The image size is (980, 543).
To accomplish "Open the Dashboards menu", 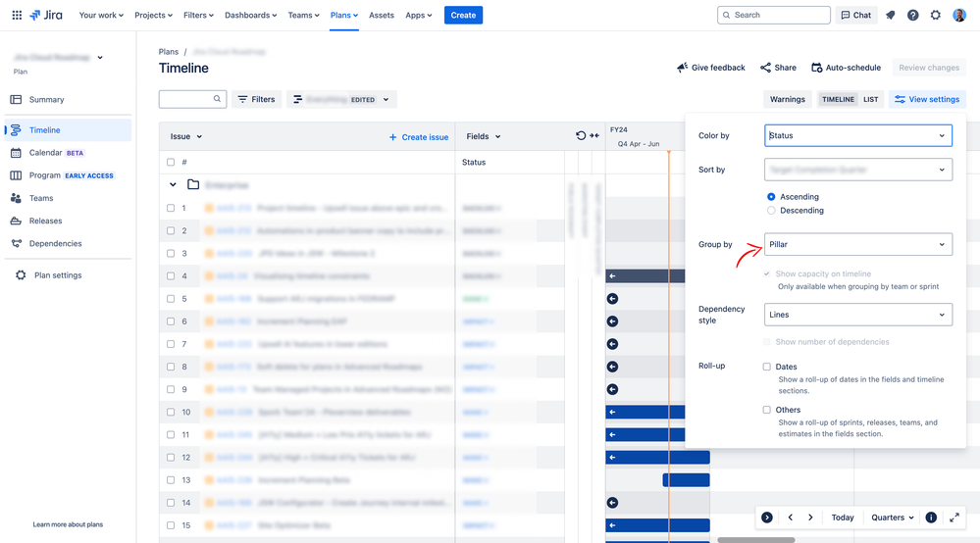I will (250, 15).
